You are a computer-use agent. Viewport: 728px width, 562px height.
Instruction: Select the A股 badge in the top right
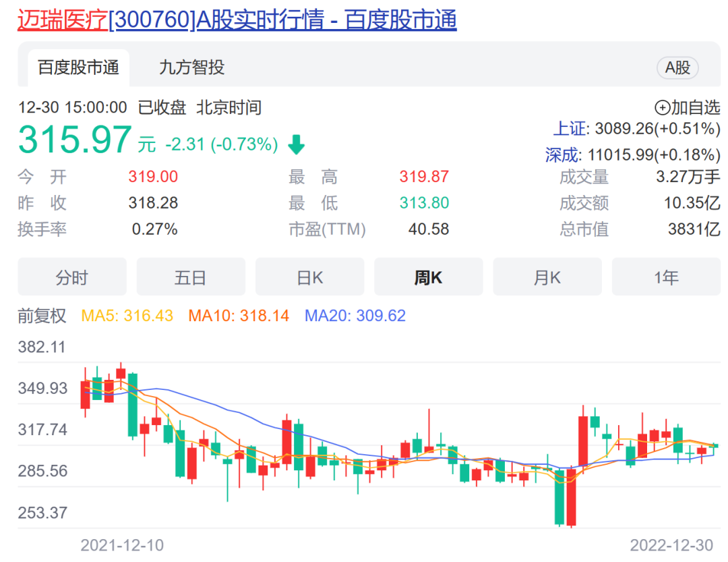(x=677, y=67)
